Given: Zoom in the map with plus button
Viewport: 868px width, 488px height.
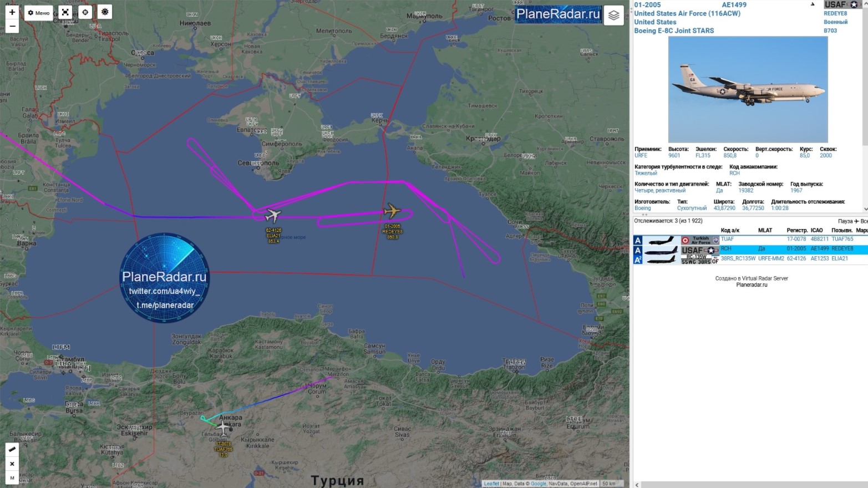Looking at the screenshot, I should tap(12, 12).
